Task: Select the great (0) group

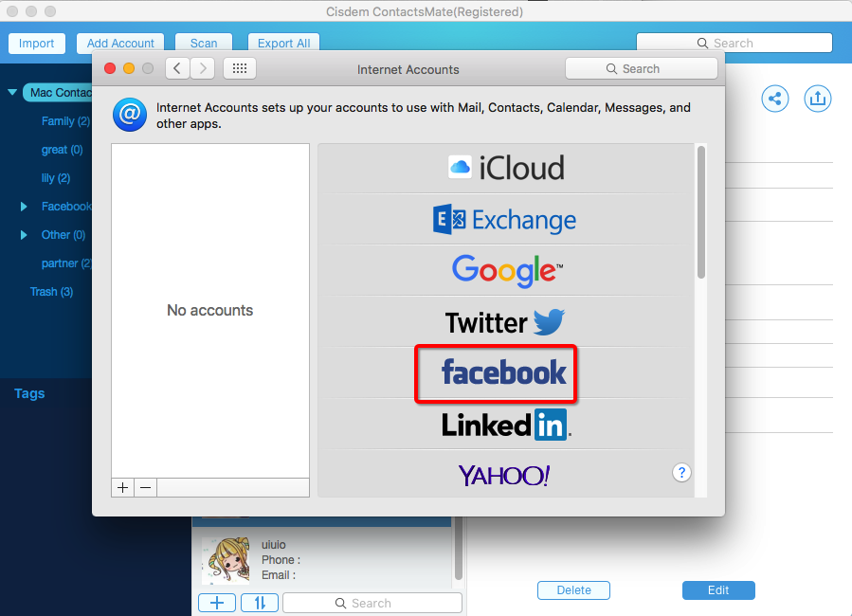Action: (62, 150)
